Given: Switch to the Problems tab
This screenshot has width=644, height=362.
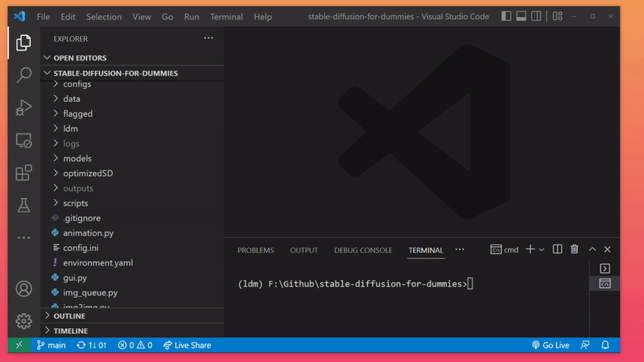Looking at the screenshot, I should pos(255,250).
